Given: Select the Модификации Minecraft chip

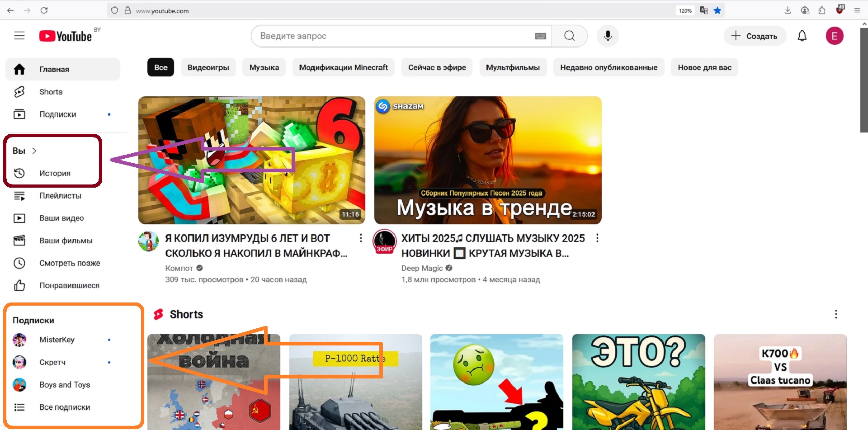Looking at the screenshot, I should [x=344, y=67].
